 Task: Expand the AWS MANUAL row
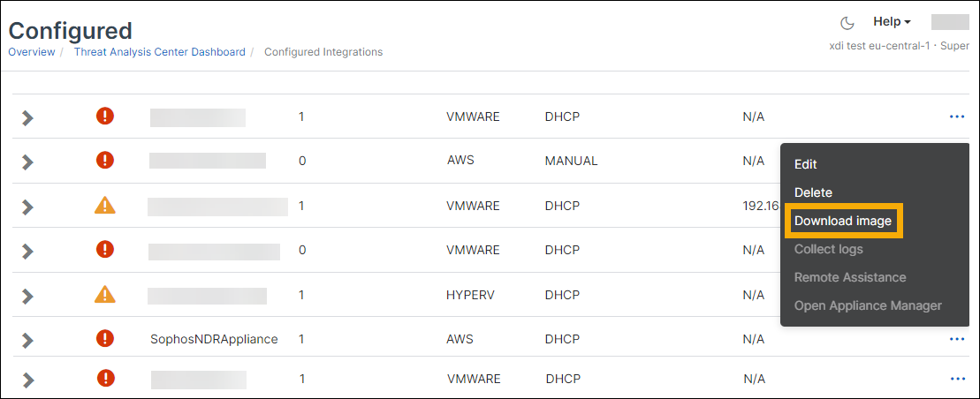[x=27, y=162]
